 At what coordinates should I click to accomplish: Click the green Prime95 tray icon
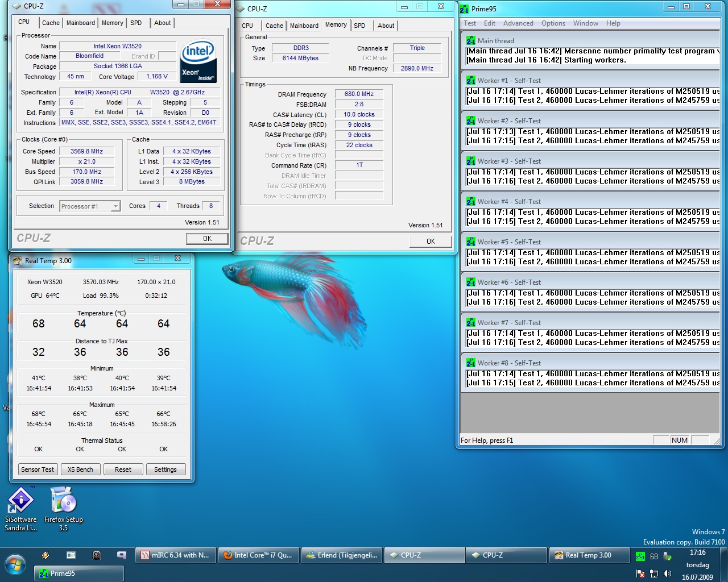tap(640, 556)
